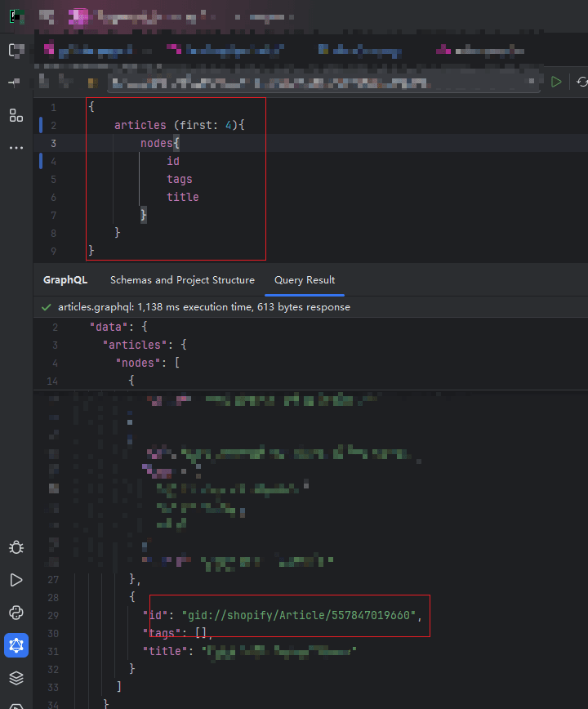Switch to Schemas and Project Structure tab
The height and width of the screenshot is (709, 588).
tap(182, 280)
